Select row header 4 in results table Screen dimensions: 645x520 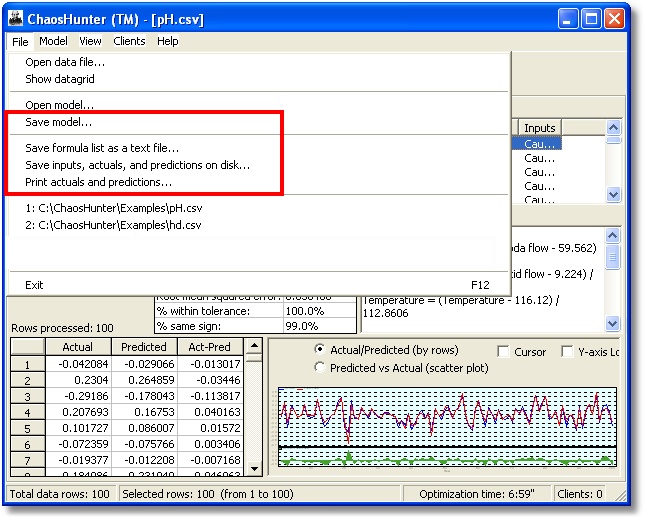[x=28, y=412]
